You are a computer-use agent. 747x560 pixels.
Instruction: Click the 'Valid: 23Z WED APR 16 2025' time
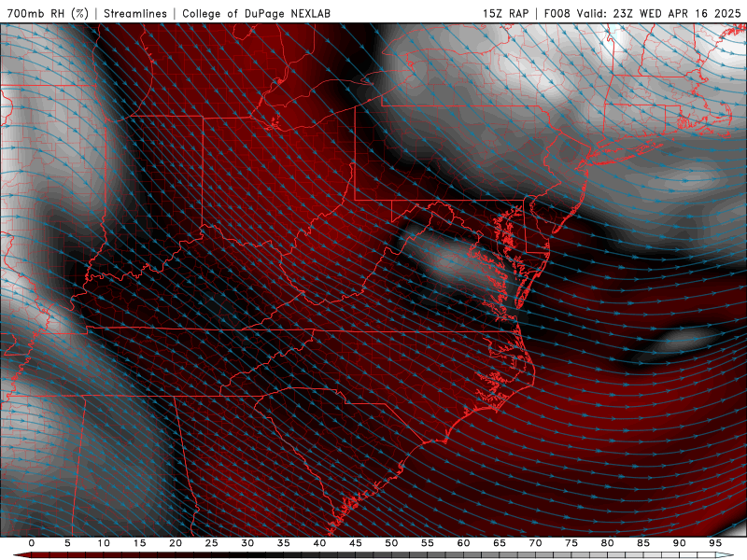coord(659,13)
